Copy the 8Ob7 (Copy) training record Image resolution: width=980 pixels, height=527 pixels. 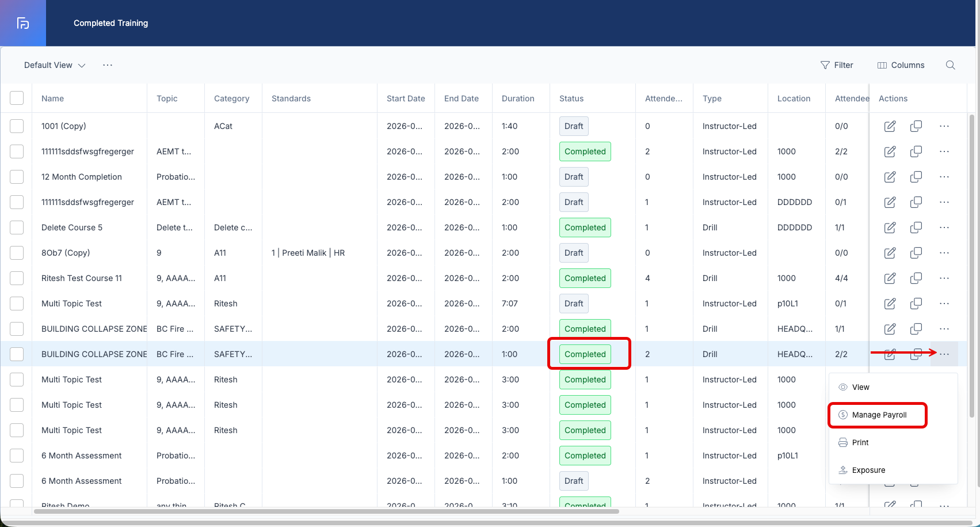(916, 253)
